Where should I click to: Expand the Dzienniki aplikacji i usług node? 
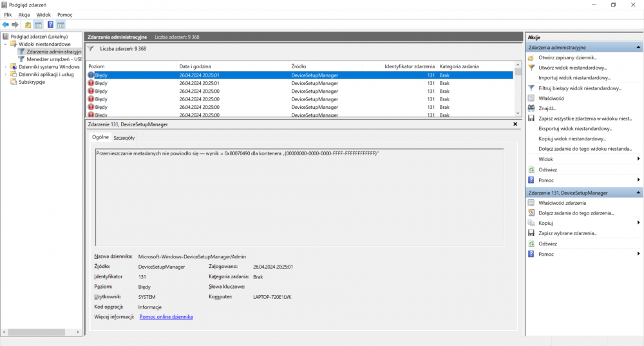[x=5, y=74]
